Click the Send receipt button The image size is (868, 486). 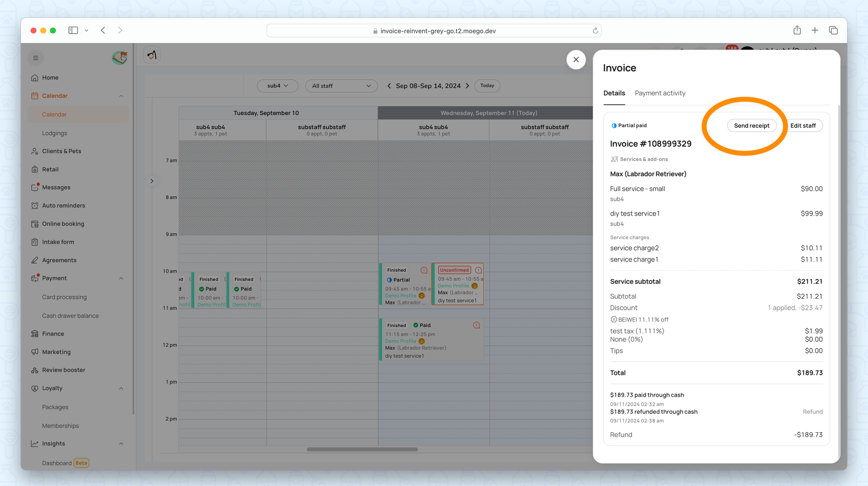point(751,126)
